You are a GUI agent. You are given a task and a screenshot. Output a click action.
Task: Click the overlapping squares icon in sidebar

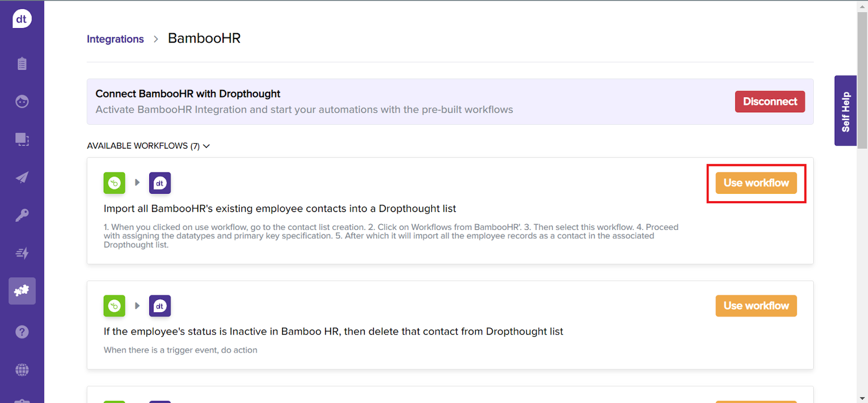(x=22, y=139)
